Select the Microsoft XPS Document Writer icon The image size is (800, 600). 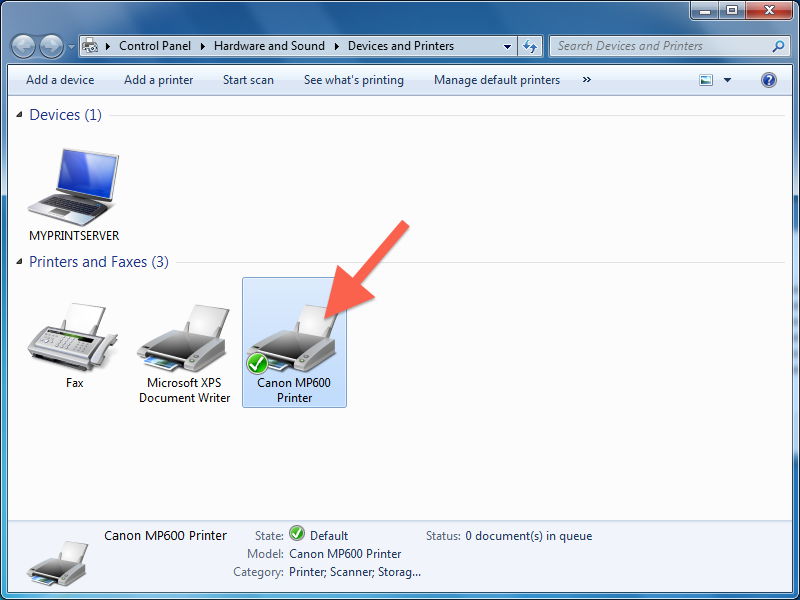pos(184,338)
